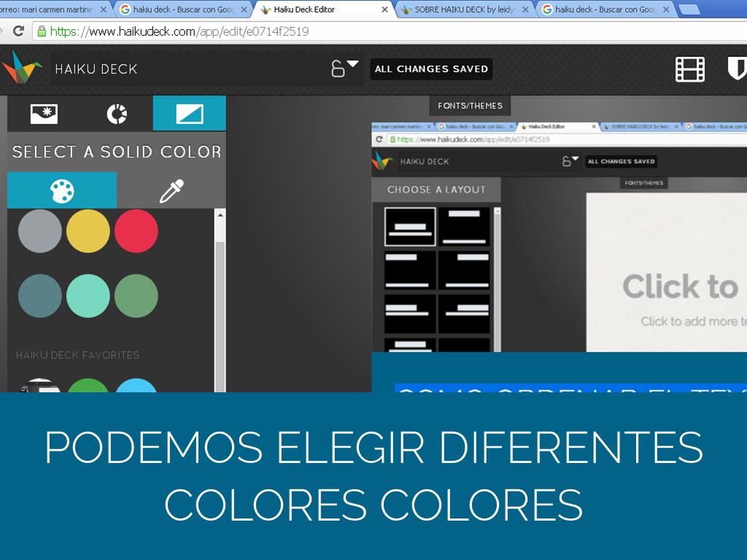Select the solid color background tab
The width and height of the screenshot is (747, 560).
(190, 114)
